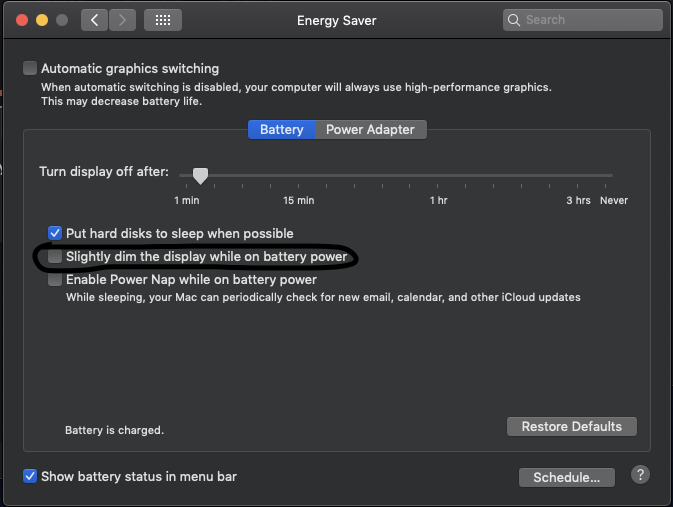Go back with the left chevron button
673x507 pixels.
[x=94, y=20]
